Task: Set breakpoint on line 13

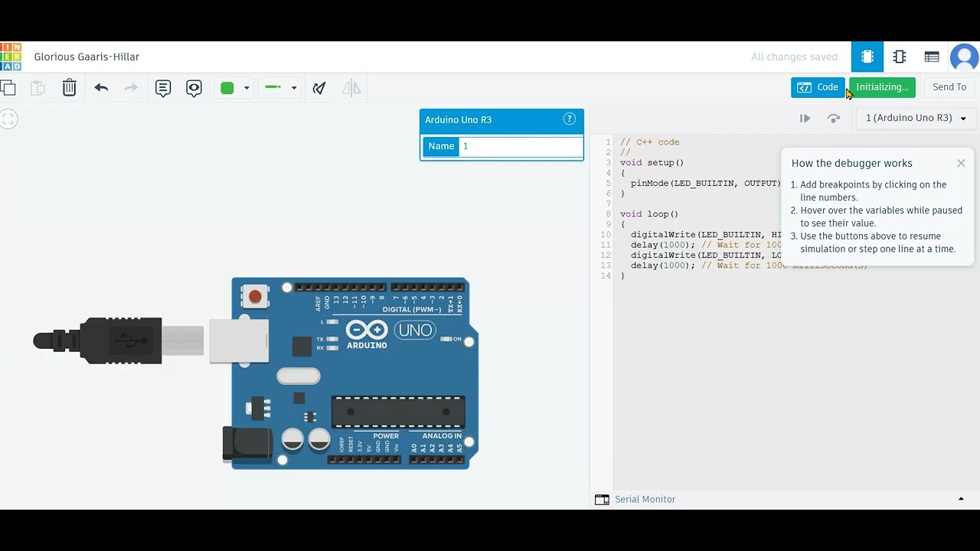Action: click(606, 266)
